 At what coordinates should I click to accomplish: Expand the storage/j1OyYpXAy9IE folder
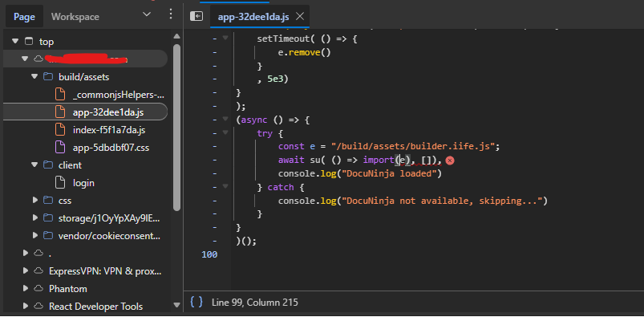35,218
